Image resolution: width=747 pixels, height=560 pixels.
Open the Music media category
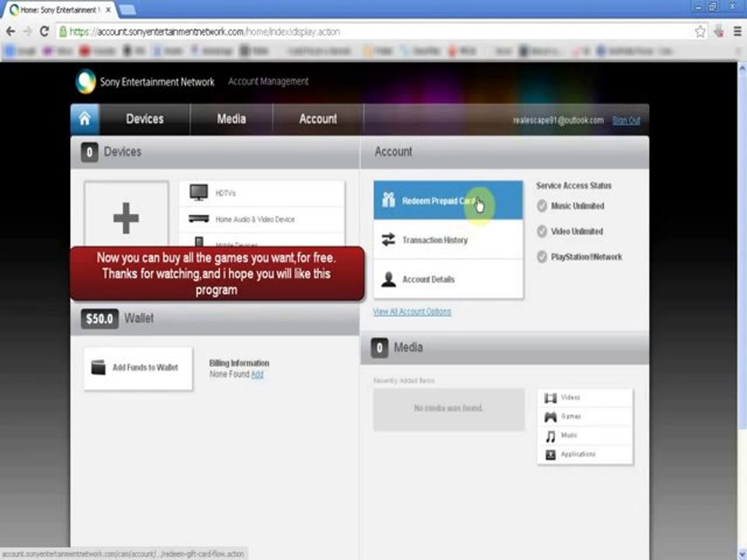[585, 436]
